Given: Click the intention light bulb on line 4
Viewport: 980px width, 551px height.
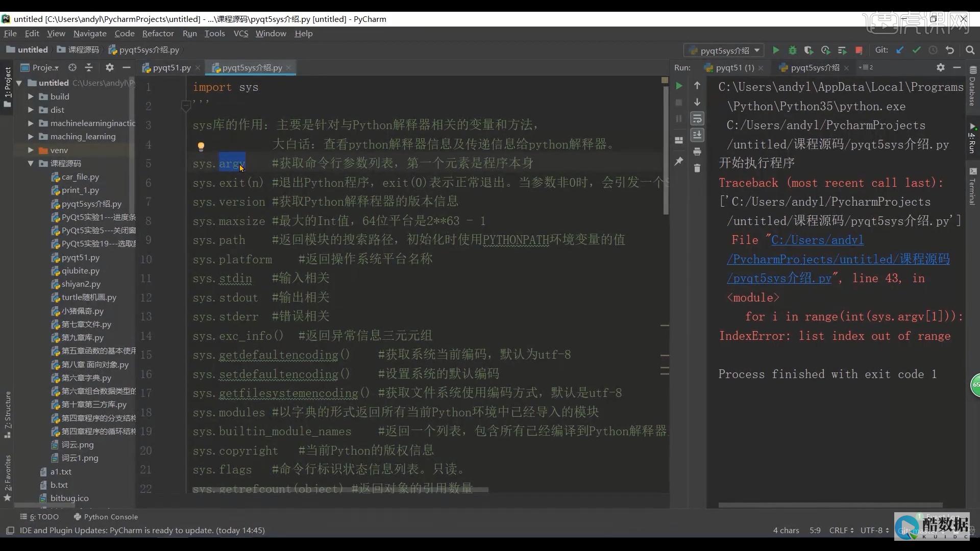Looking at the screenshot, I should pyautogui.click(x=201, y=146).
